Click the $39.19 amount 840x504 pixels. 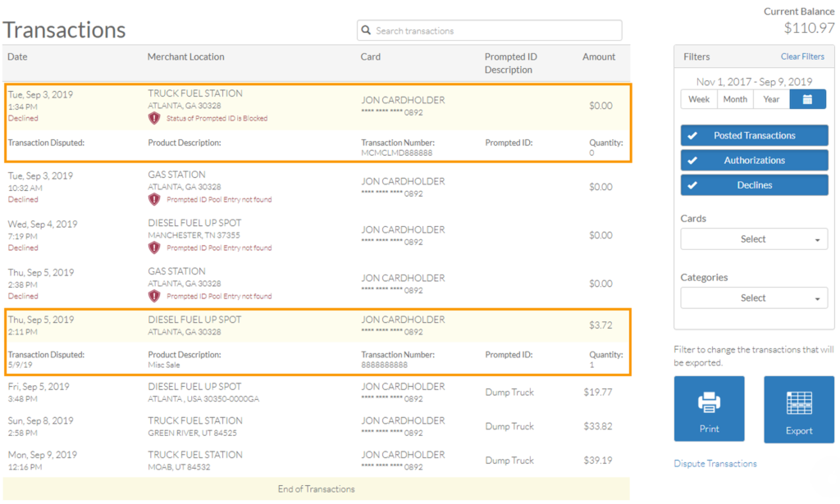[x=598, y=460]
